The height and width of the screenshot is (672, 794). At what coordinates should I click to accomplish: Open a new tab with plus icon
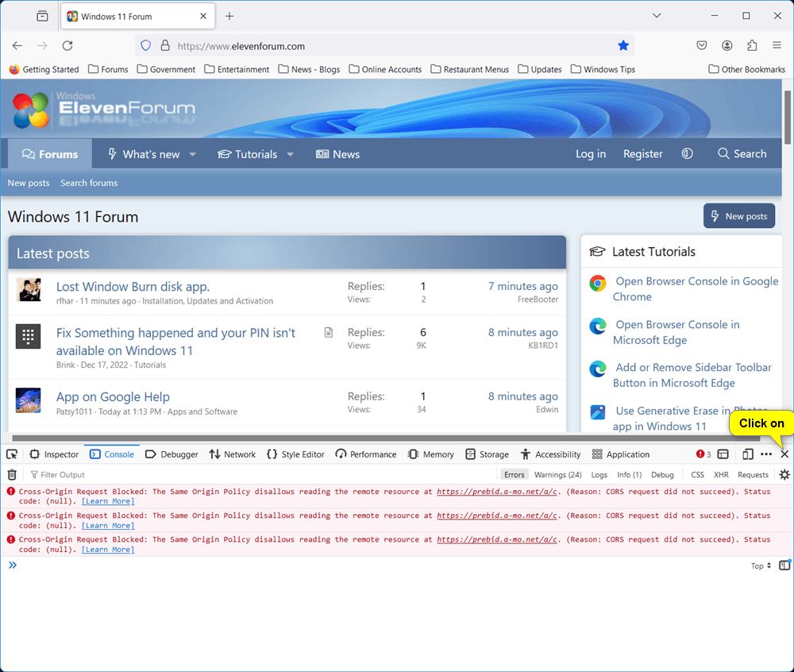click(x=229, y=16)
